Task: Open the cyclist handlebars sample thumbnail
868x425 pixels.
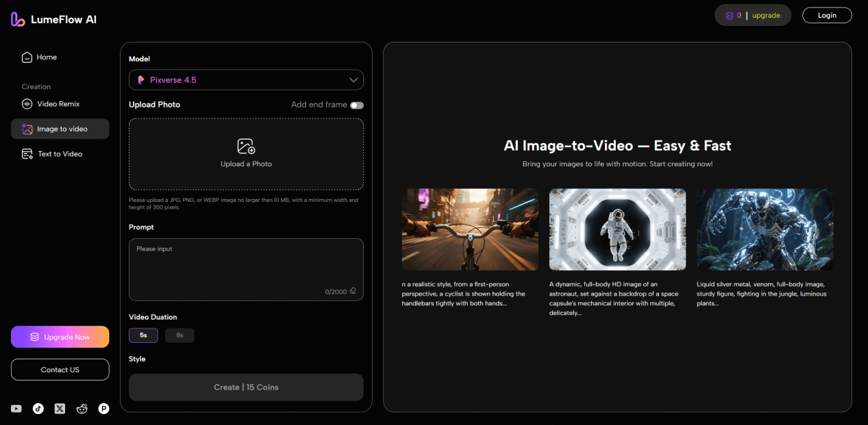Action: [470, 229]
